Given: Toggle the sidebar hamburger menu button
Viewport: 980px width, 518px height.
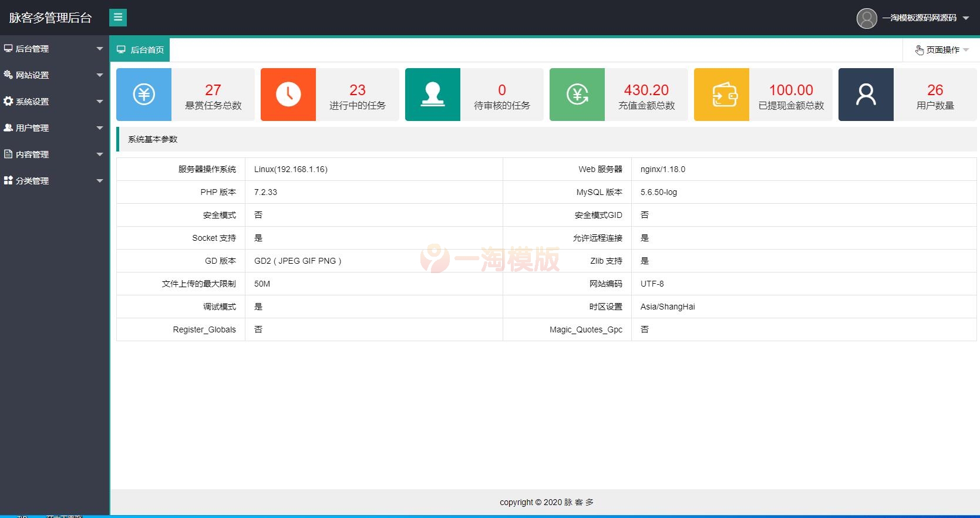Looking at the screenshot, I should click(x=118, y=18).
